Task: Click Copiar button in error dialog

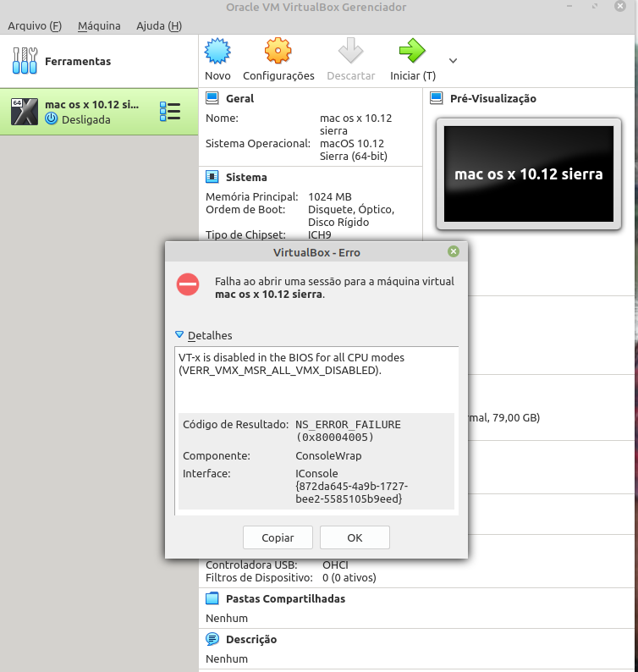Action: click(x=278, y=537)
